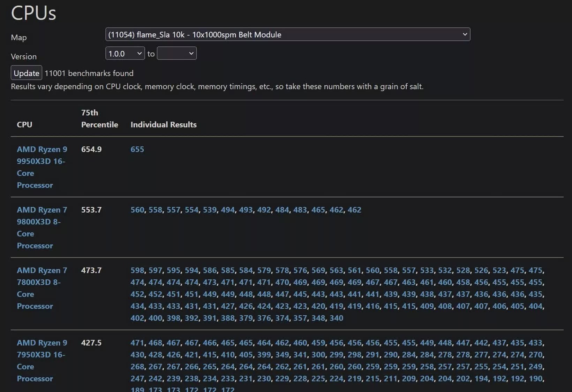Open the 219 result in the 7950X3D row
Screen dimensions: 572x392
(x=354, y=379)
